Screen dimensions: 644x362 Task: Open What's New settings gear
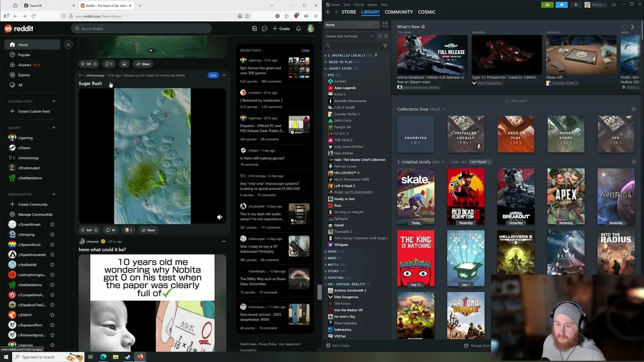(x=423, y=27)
